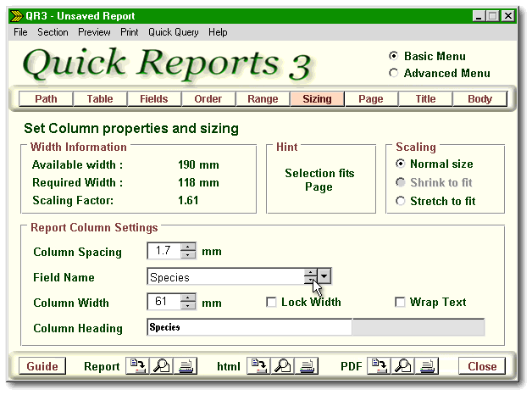Image resolution: width=532 pixels, height=395 pixels.
Task: Increase Column Spacing with up arrow
Action: (x=188, y=247)
